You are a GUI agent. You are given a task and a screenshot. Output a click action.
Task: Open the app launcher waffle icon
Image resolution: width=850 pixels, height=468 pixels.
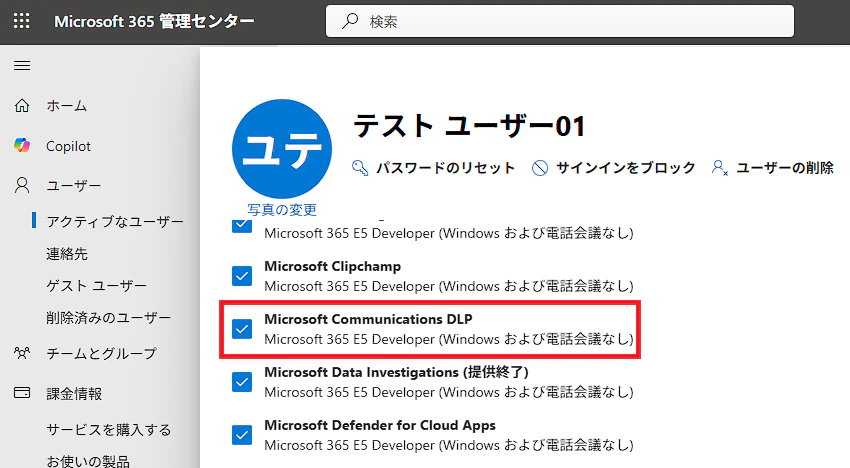[x=22, y=21]
